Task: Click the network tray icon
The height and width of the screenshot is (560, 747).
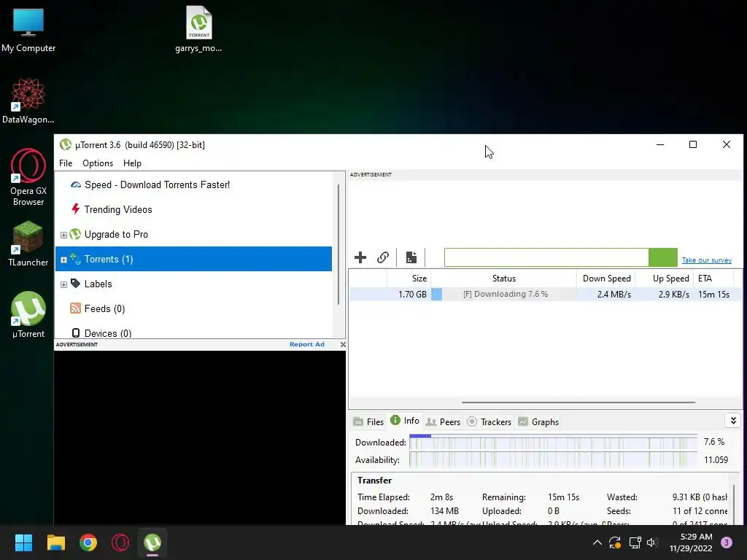Action: pyautogui.click(x=635, y=542)
